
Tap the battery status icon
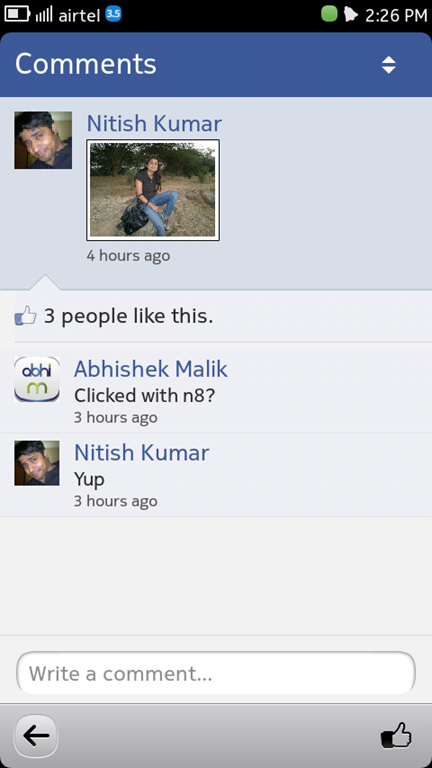[x=17, y=14]
